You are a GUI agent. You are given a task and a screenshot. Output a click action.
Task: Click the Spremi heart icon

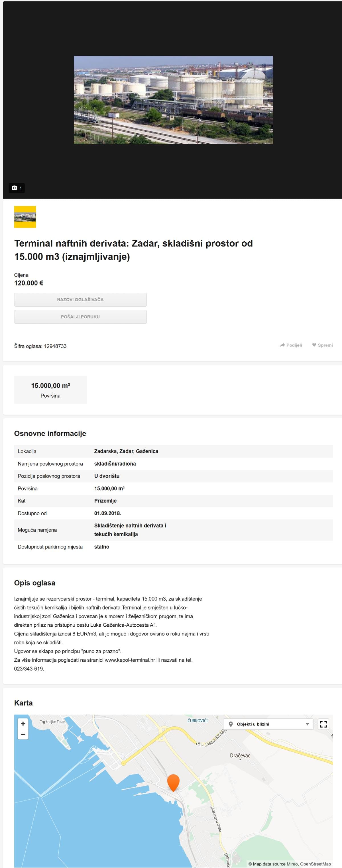coord(314,345)
